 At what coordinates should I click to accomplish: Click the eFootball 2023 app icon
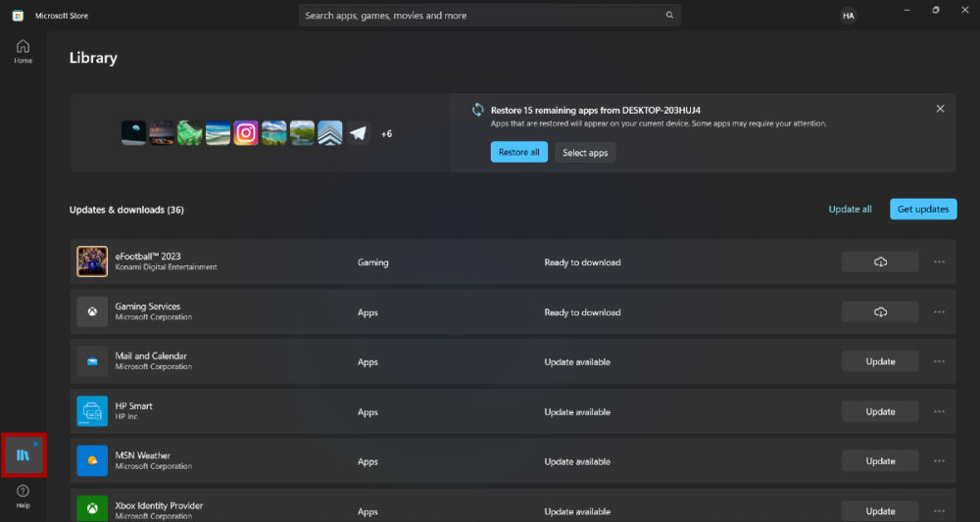point(92,261)
